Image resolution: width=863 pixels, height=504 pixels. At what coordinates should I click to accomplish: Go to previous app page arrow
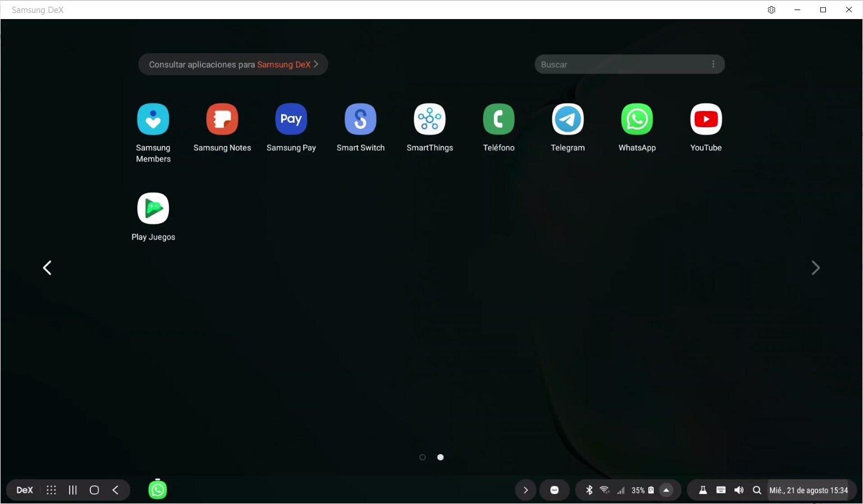47,268
